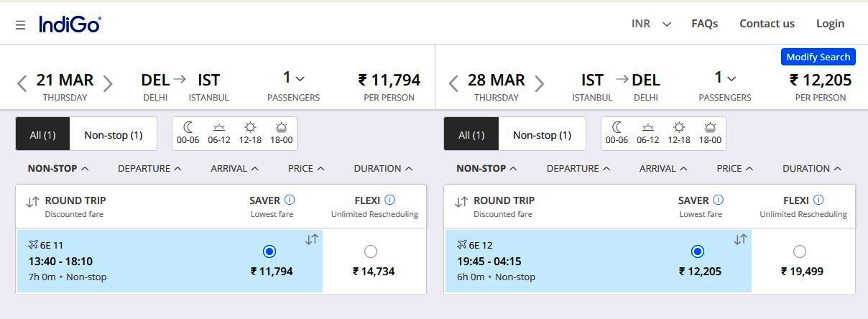Open the FAQs page
868x319 pixels.
coord(704,24)
